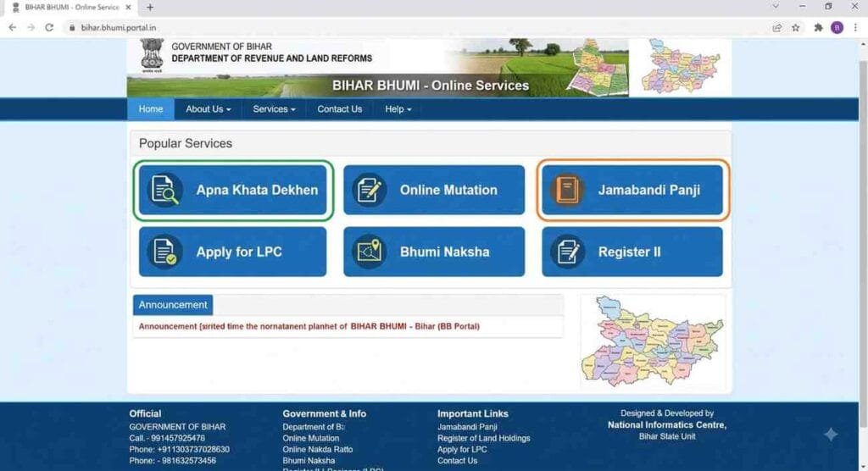Viewport: 868px width, 471px height.
Task: Open footer Online Nakda Ratto link
Action: click(x=317, y=450)
